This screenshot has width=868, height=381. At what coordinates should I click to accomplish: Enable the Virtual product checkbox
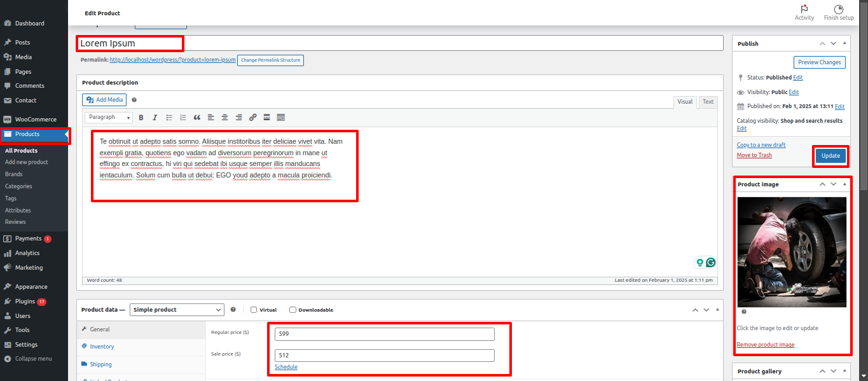pos(254,310)
